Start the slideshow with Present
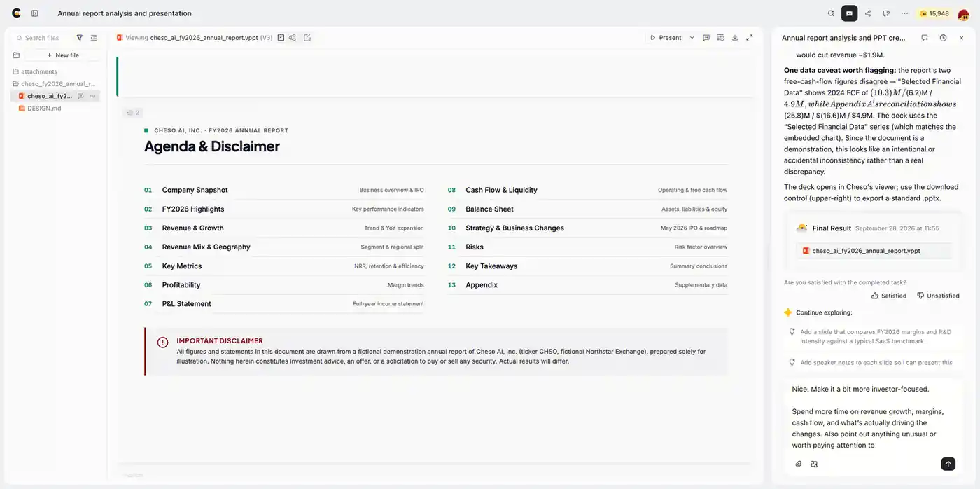The width and height of the screenshot is (980, 489). point(666,38)
